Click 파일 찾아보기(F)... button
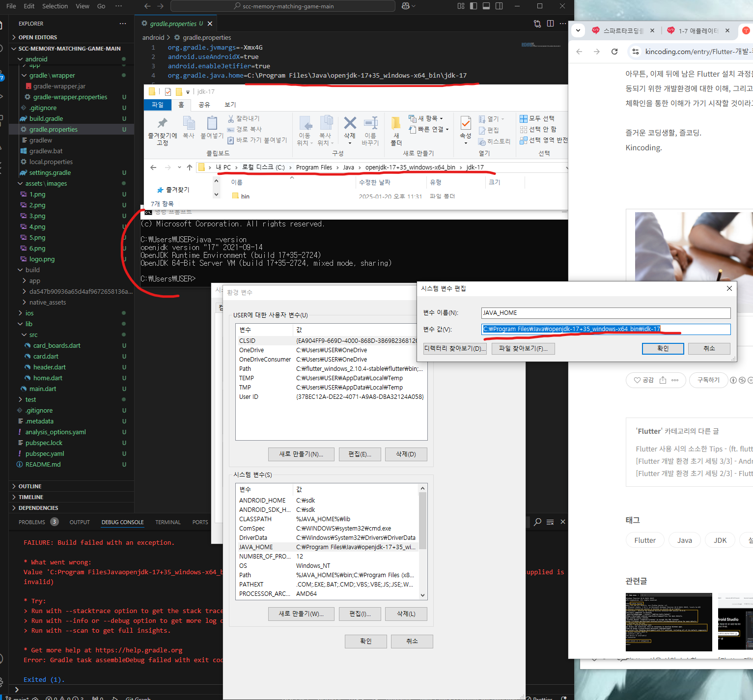 (x=523, y=348)
